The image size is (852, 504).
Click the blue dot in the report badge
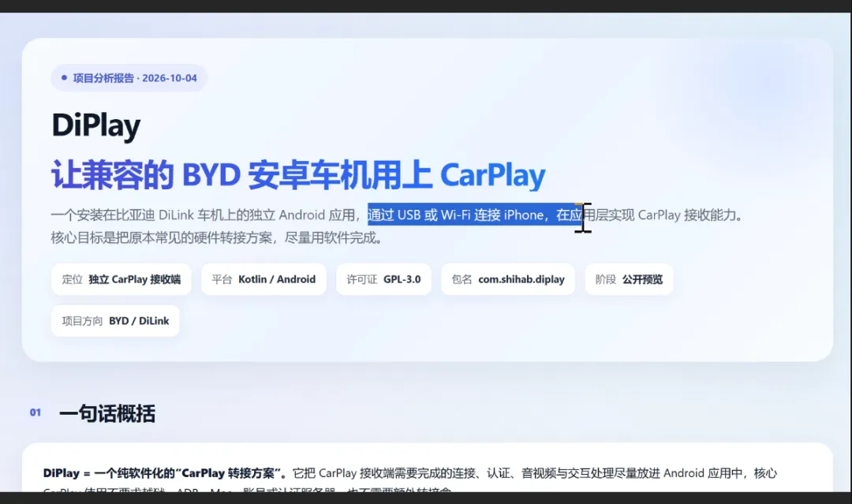click(64, 77)
